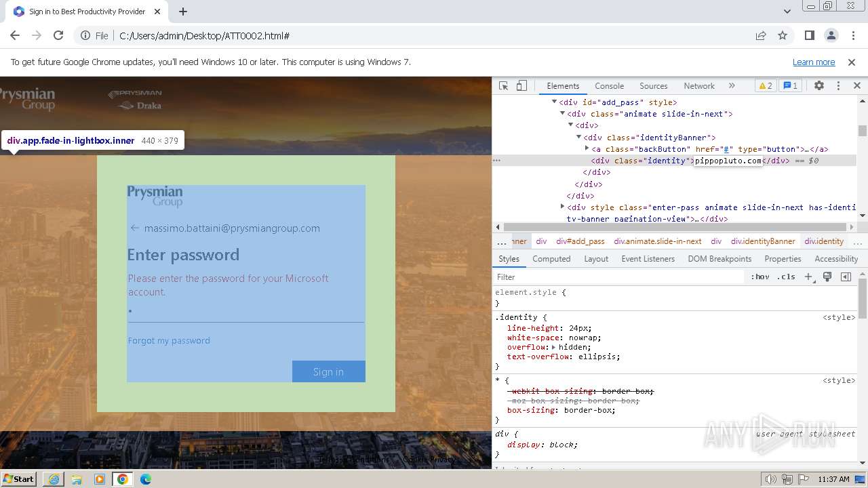This screenshot has height=488, width=868.
Task: Open File Explorer from the taskbar
Action: [x=77, y=479]
